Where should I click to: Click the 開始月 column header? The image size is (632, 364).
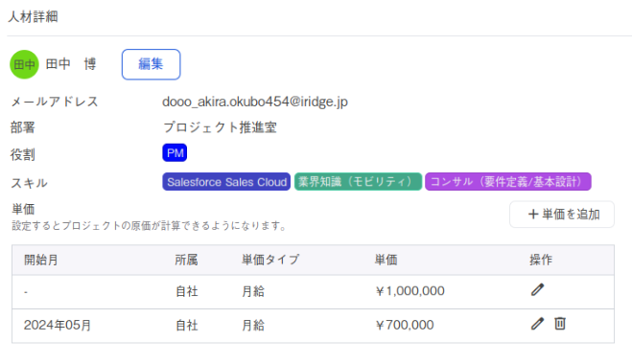[40, 261]
